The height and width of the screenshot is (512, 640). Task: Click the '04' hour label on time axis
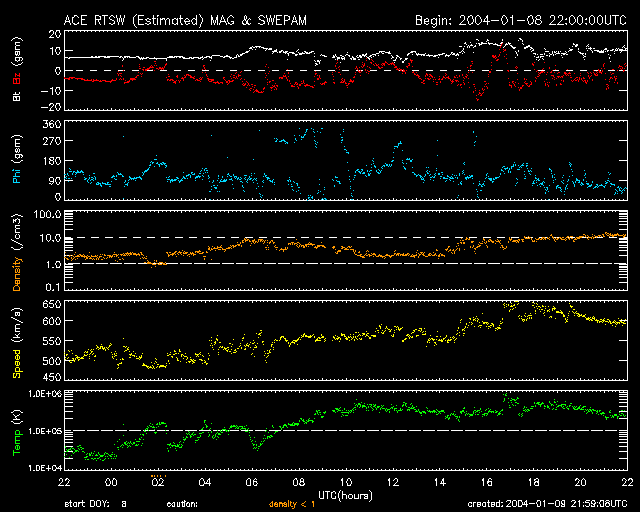pos(205,482)
